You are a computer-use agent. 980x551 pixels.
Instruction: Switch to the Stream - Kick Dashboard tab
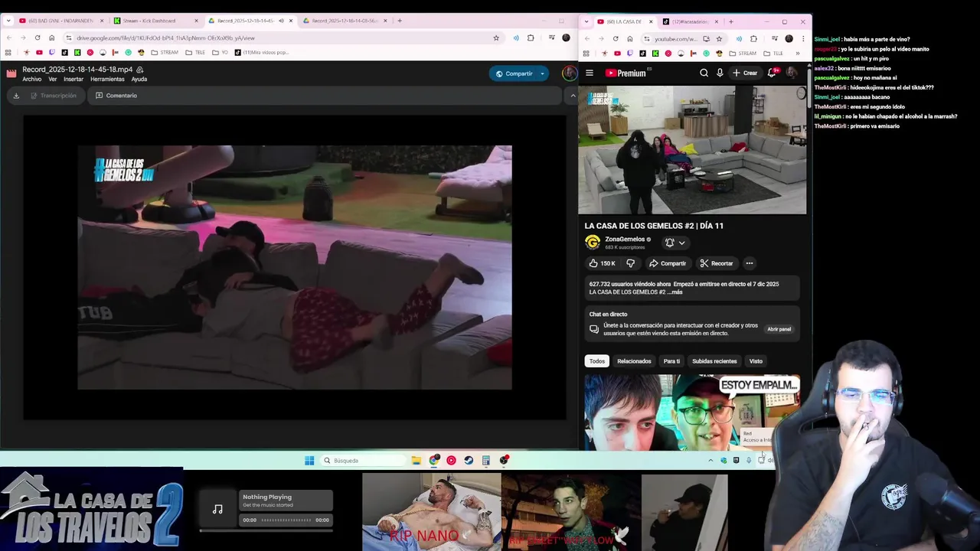click(x=155, y=21)
